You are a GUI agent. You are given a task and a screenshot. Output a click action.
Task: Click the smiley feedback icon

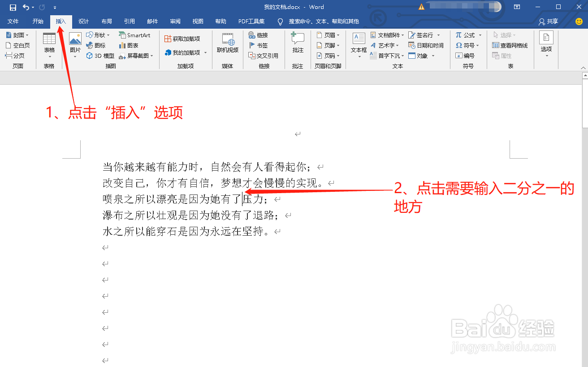[579, 22]
